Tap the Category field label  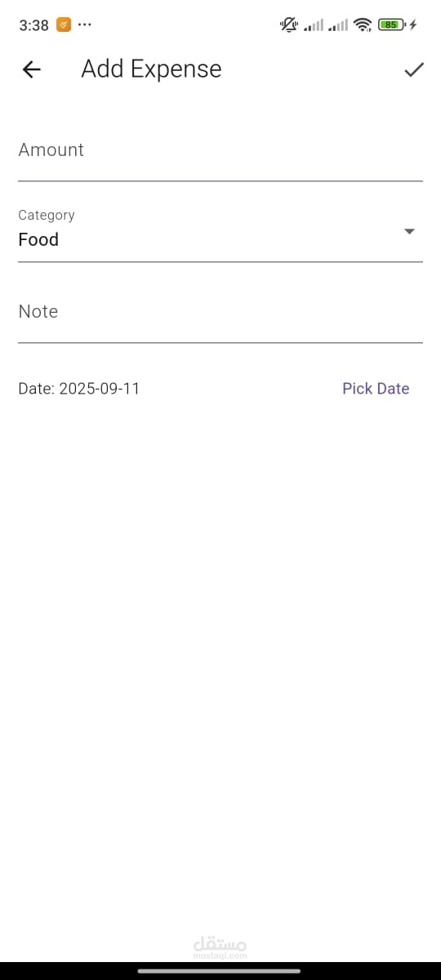pyautogui.click(x=47, y=215)
